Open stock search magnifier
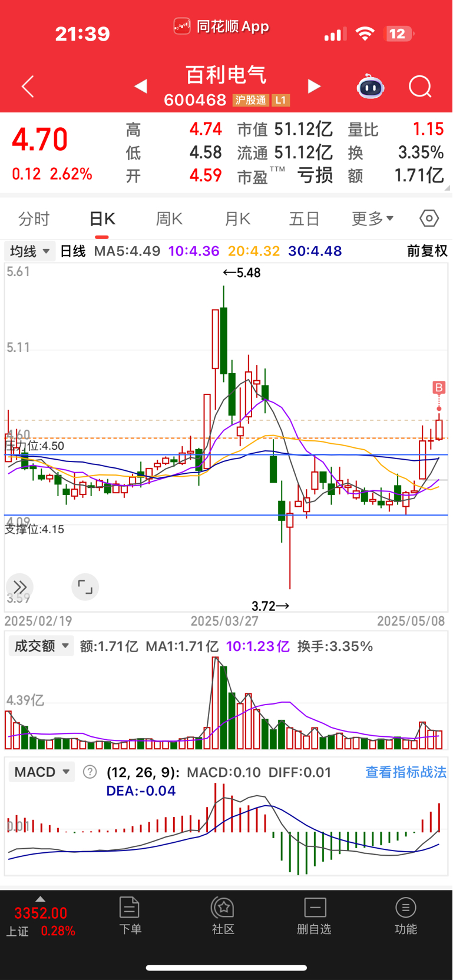 click(x=420, y=87)
